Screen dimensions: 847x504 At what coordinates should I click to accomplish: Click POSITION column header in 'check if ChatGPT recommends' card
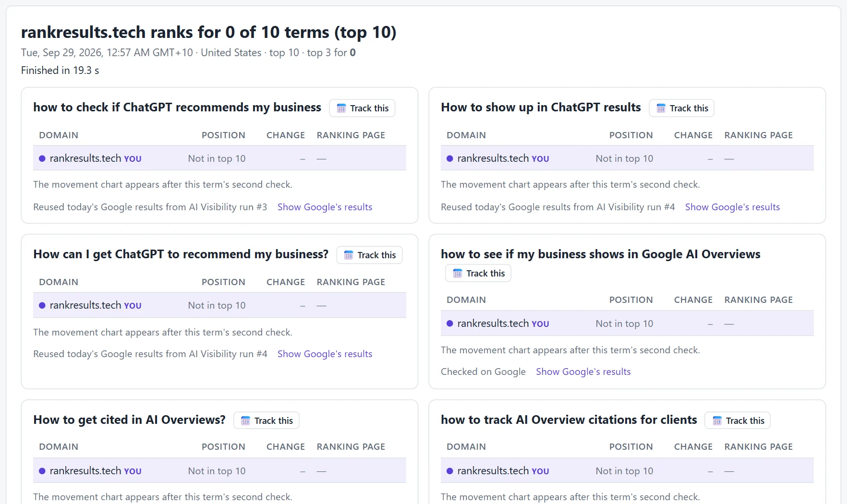[x=223, y=135]
